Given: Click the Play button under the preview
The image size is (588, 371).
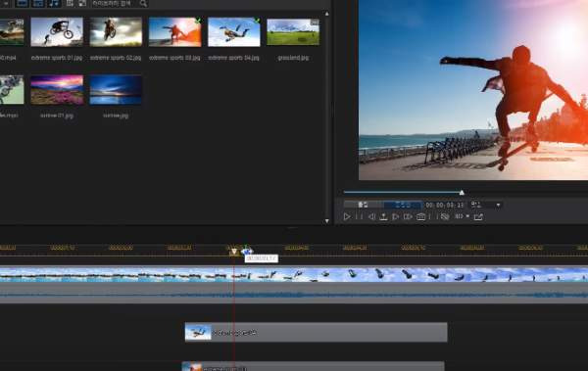Looking at the screenshot, I should click(347, 216).
